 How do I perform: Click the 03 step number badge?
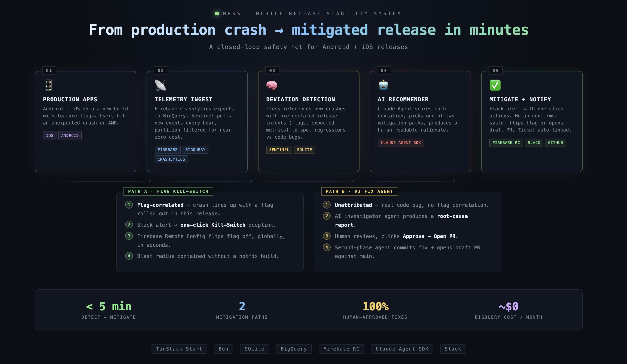click(x=272, y=71)
